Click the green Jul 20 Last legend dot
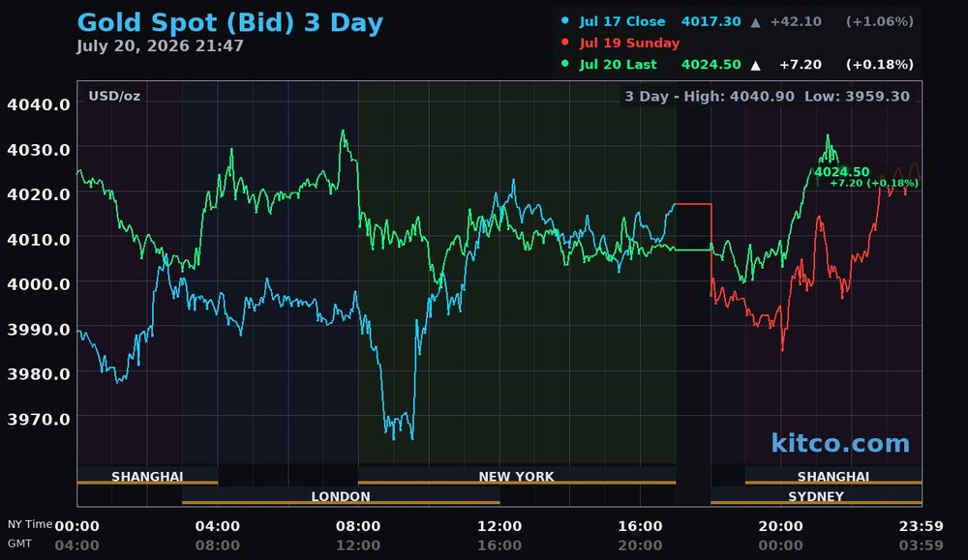This screenshot has width=968, height=560. tap(565, 64)
